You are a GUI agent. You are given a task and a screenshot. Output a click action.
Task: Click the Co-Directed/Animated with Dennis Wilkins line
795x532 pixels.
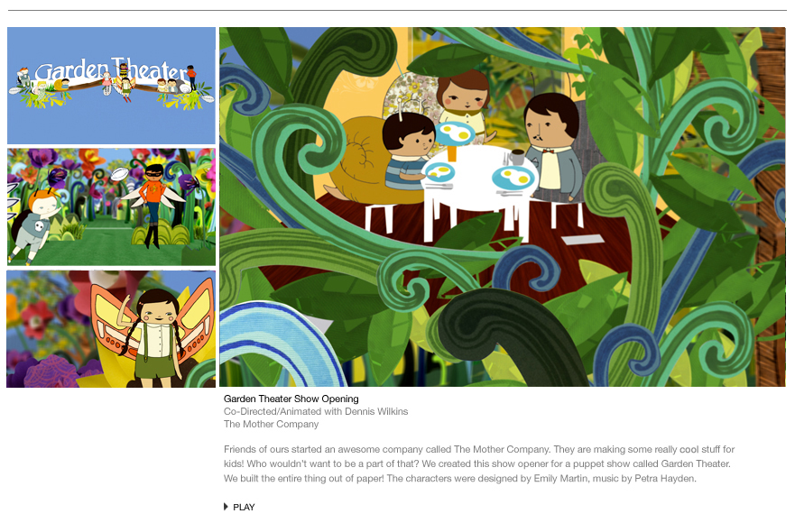(x=316, y=411)
